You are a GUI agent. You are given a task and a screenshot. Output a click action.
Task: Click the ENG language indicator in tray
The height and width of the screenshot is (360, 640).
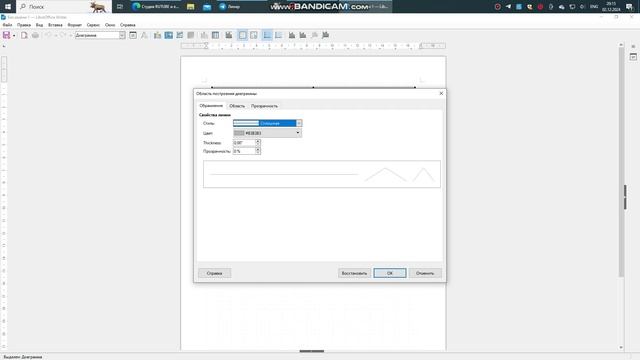594,7
